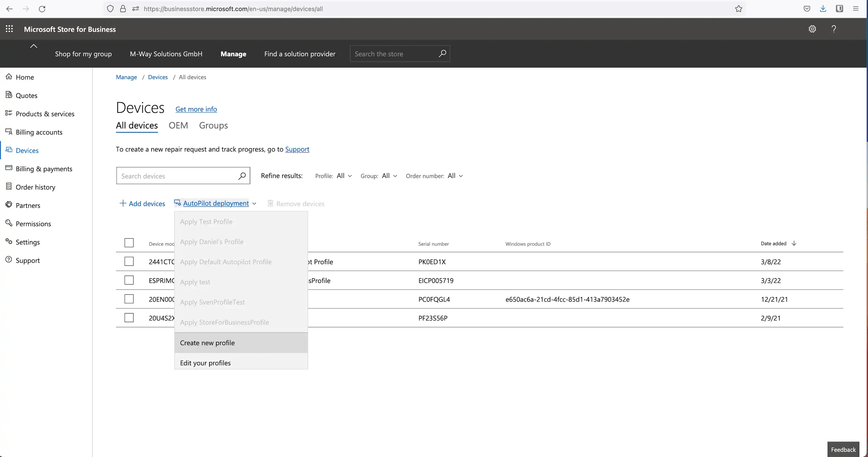Image resolution: width=868 pixels, height=457 pixels.
Task: Click the Date added column header
Action: [773, 243]
